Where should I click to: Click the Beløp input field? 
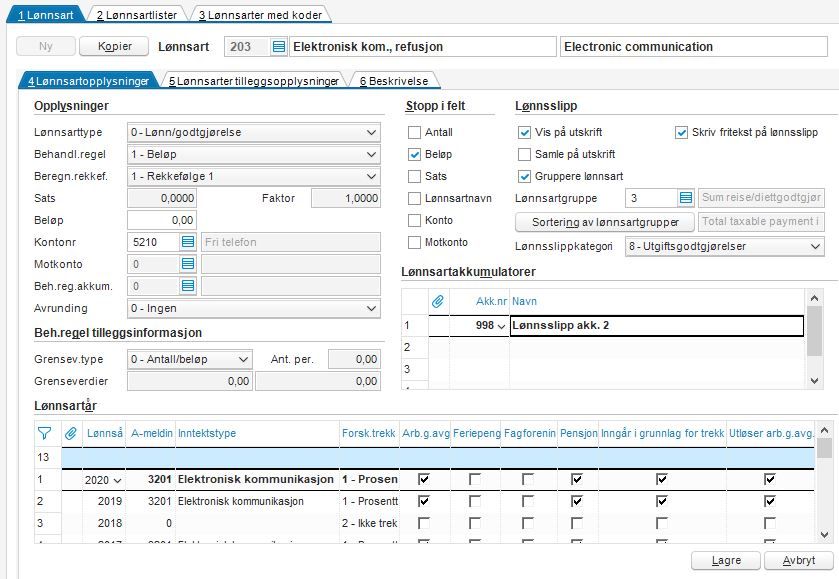point(162,220)
